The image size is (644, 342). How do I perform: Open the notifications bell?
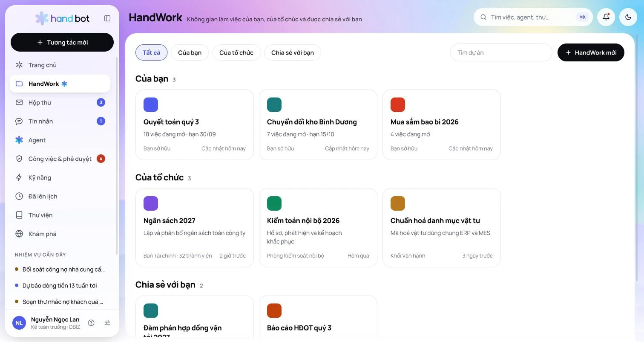(x=606, y=17)
